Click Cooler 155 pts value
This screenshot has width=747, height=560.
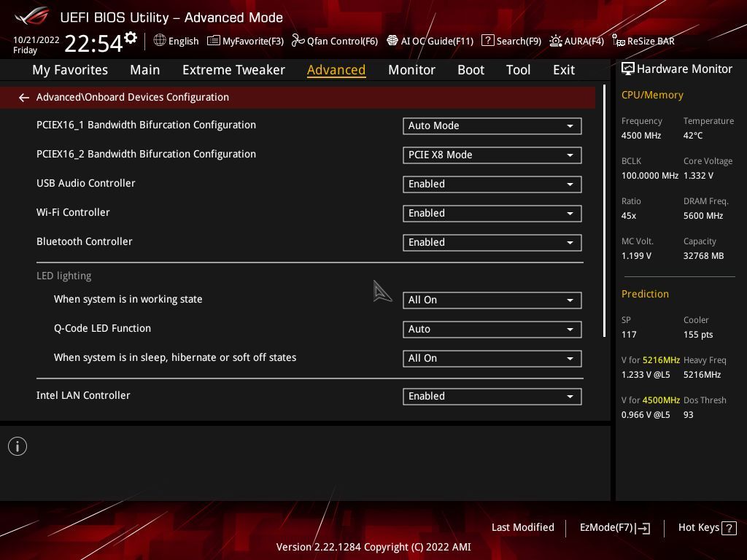tap(698, 334)
